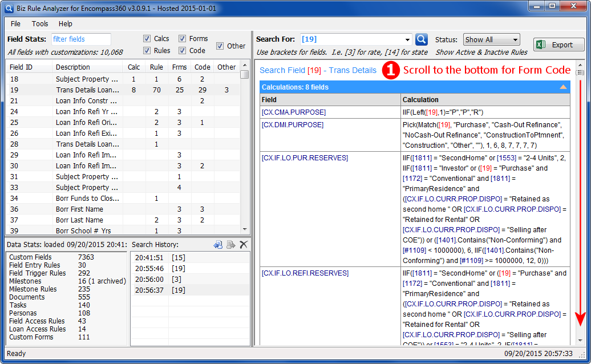Click the field list vertical scrollbar thumb

245,74
